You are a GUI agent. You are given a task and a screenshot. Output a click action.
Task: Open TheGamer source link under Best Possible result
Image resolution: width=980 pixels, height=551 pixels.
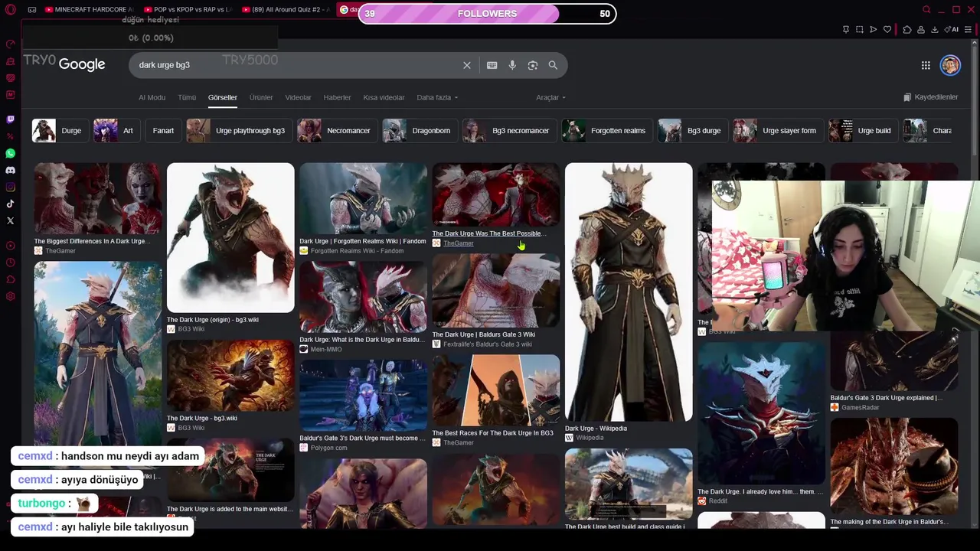click(x=459, y=243)
